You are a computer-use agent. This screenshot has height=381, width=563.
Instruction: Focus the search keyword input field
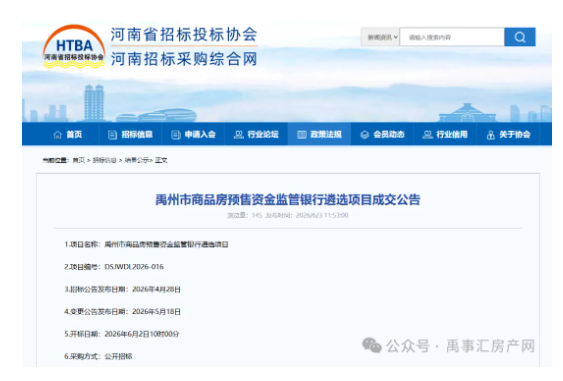pos(452,37)
